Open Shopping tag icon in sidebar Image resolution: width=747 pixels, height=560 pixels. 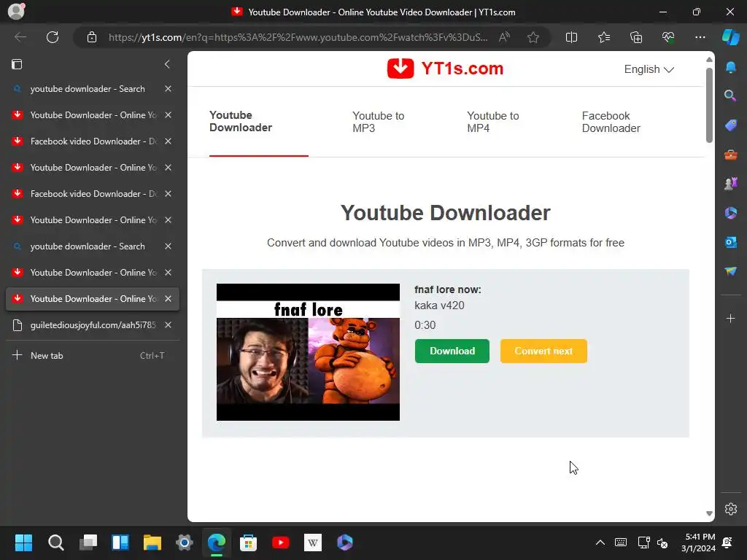click(x=731, y=125)
